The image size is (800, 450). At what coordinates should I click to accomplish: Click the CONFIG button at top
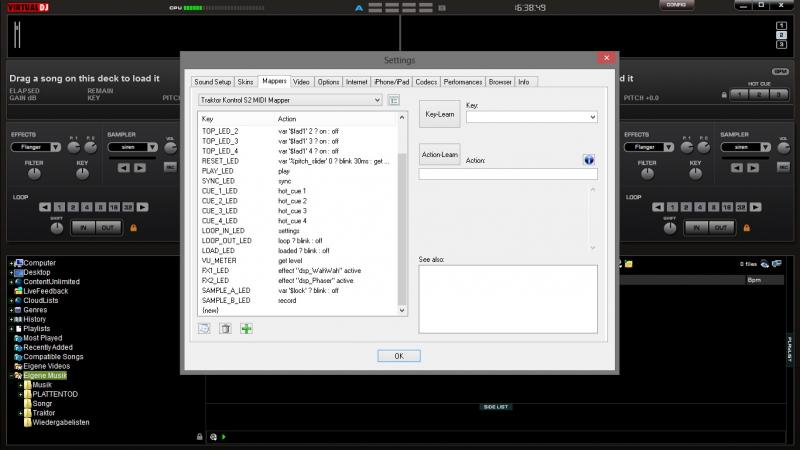677,5
